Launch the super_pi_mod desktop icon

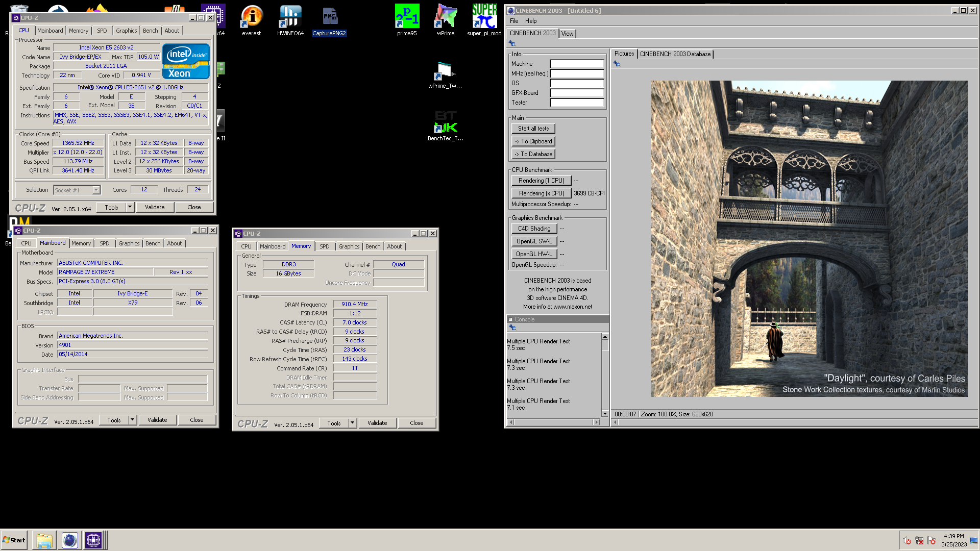[484, 20]
